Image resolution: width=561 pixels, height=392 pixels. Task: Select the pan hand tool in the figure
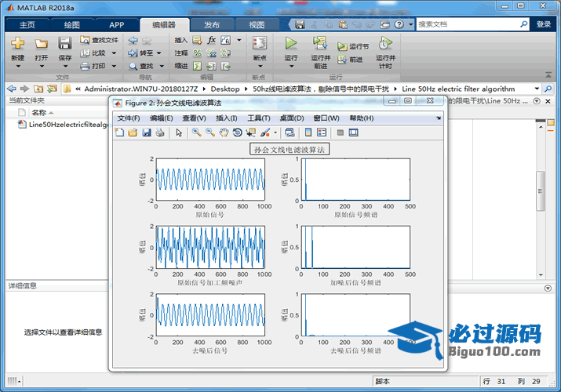coord(224,132)
